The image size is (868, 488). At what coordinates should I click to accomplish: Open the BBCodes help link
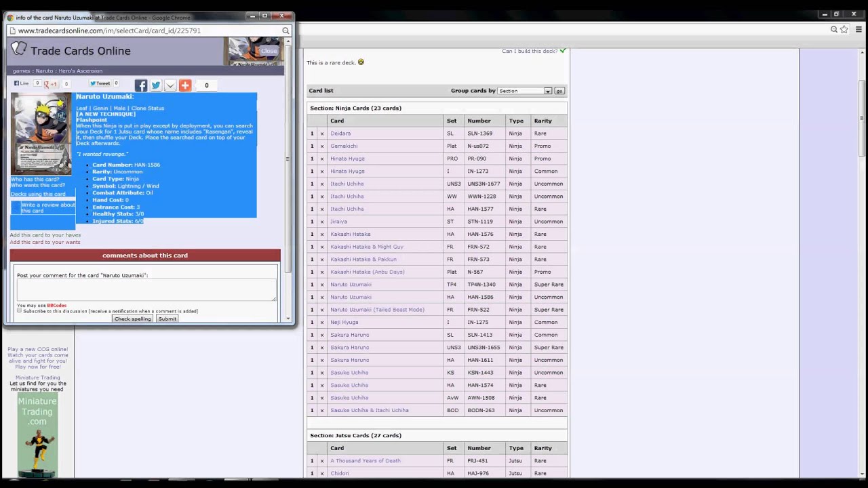(x=57, y=306)
